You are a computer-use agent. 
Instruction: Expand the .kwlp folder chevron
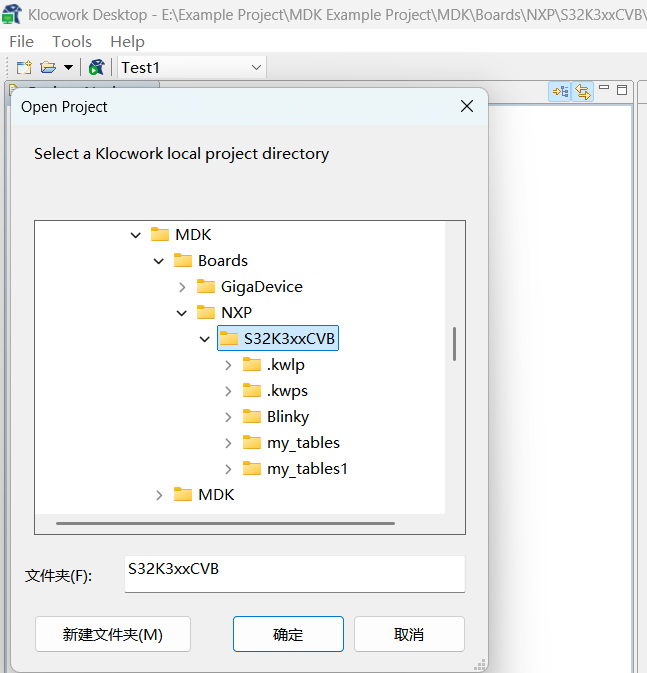click(x=228, y=365)
